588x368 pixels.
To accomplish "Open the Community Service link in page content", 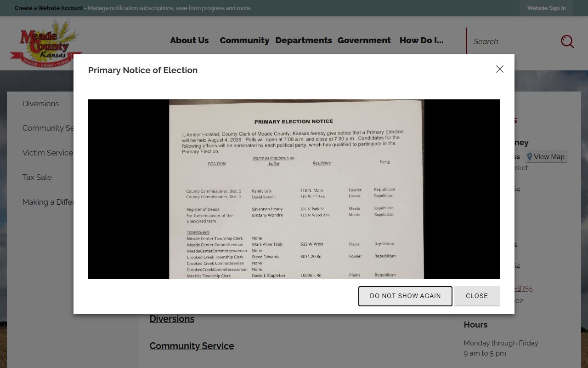I will (192, 346).
